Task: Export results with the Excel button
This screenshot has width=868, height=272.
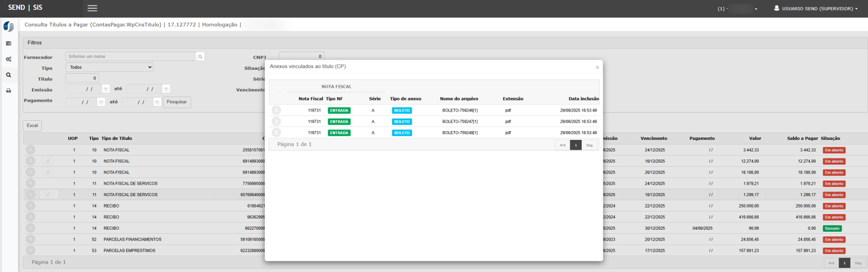Action: tap(32, 125)
